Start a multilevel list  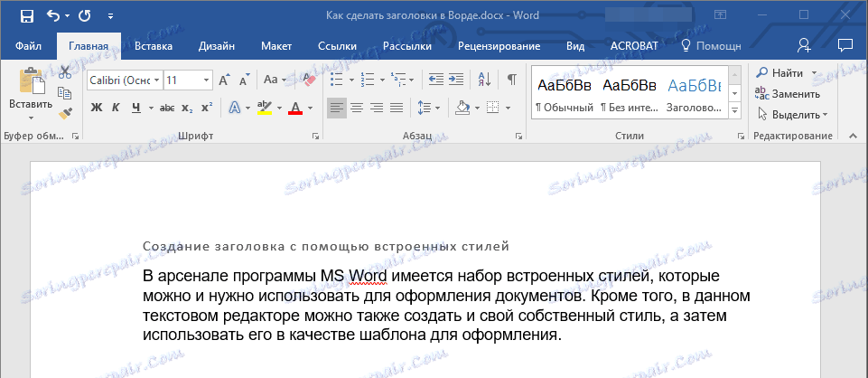tap(398, 80)
